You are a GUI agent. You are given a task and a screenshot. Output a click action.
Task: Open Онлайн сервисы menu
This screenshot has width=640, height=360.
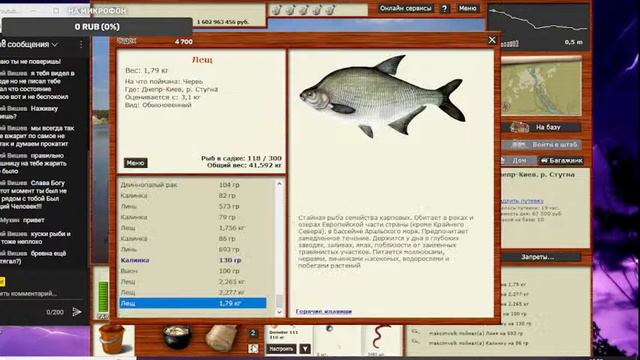click(x=405, y=8)
